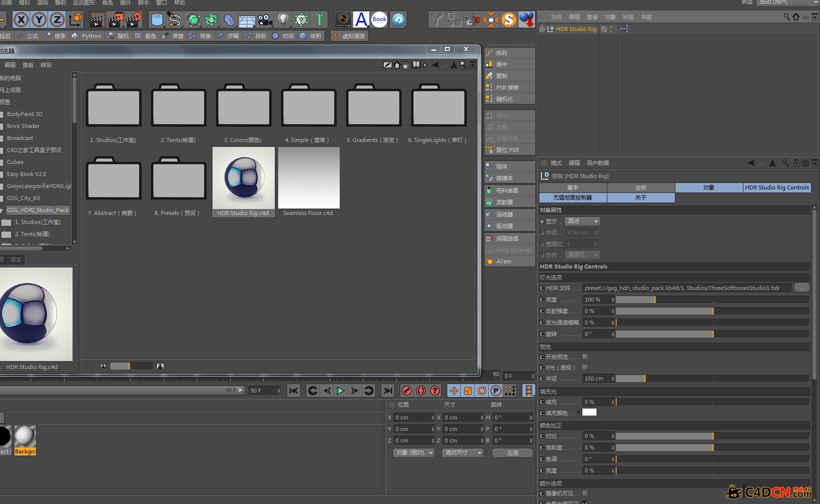Select Brick Shader in preset tree
Screen dimensions: 820x504
23,126
